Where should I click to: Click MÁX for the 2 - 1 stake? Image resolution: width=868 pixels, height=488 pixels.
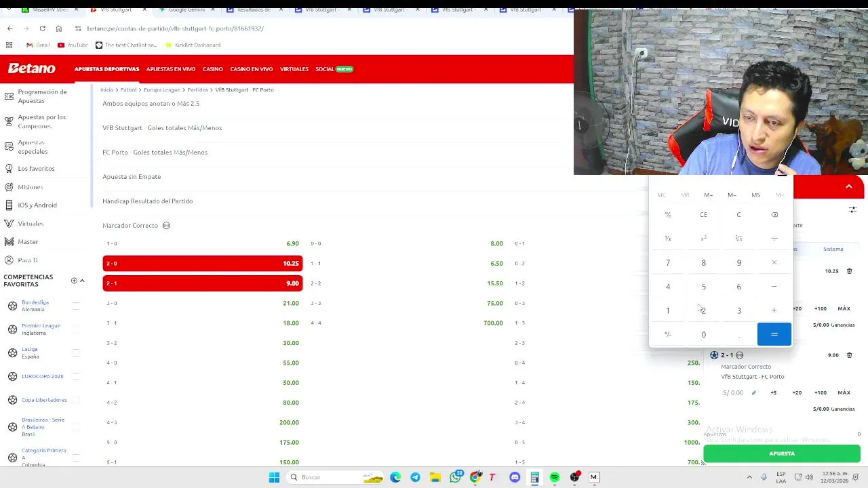pos(844,392)
